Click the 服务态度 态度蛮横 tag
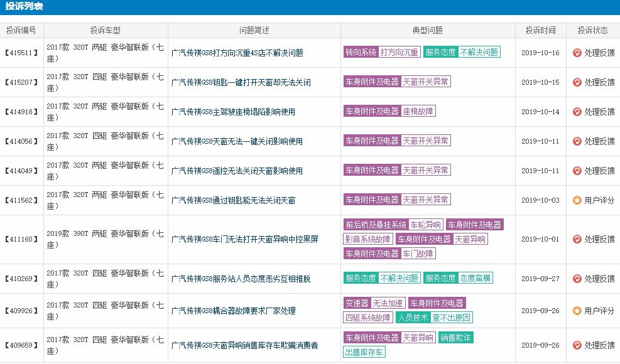Screen dimensions: 620x364 point(458,278)
